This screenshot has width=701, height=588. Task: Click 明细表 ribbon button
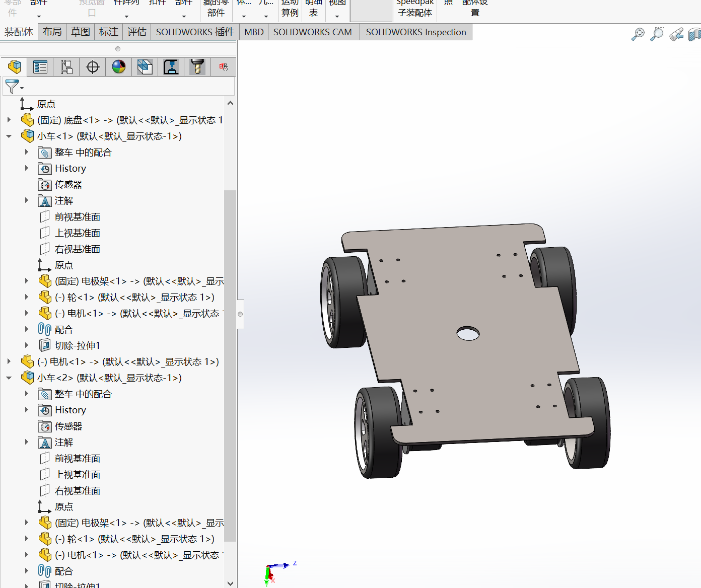[x=314, y=9]
